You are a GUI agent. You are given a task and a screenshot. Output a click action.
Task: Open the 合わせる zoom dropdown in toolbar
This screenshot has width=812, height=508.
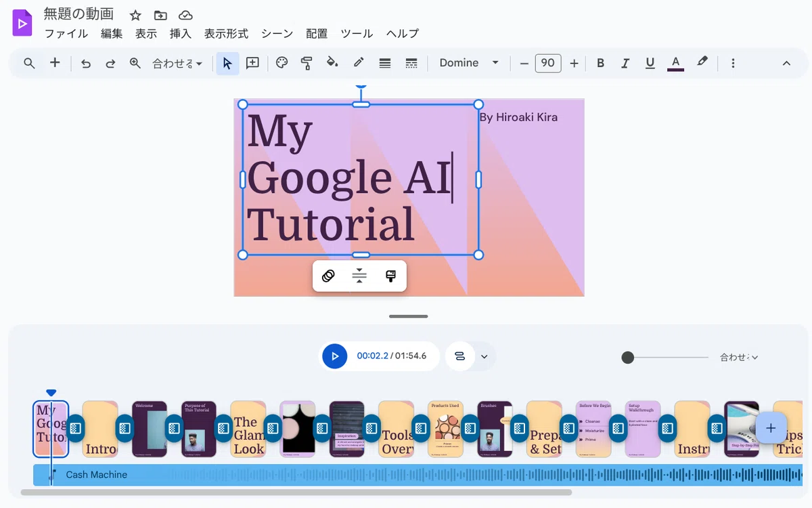177,63
